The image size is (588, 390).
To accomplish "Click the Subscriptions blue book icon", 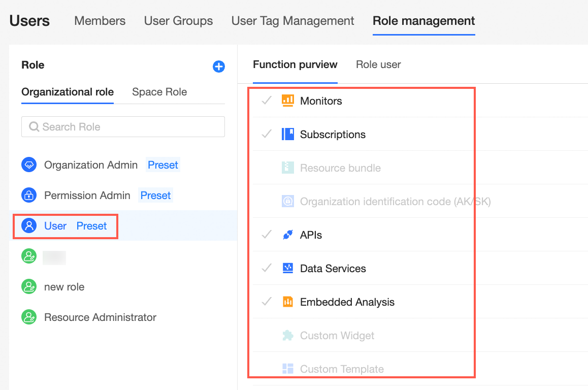I will point(288,134).
